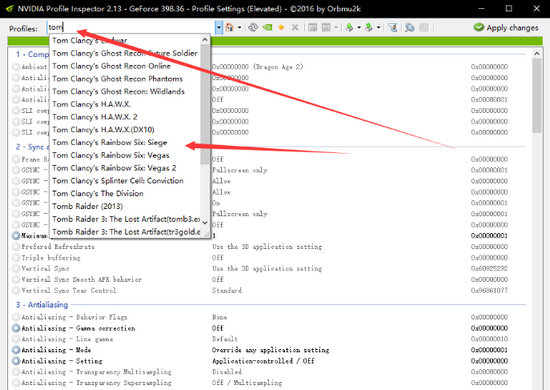This screenshot has height=390, width=550.
Task: Click gear icon of Triple buffering row
Action: tap(16, 258)
